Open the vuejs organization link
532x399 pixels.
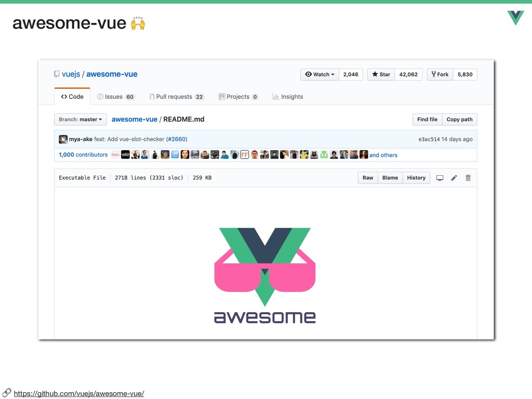pos(71,74)
